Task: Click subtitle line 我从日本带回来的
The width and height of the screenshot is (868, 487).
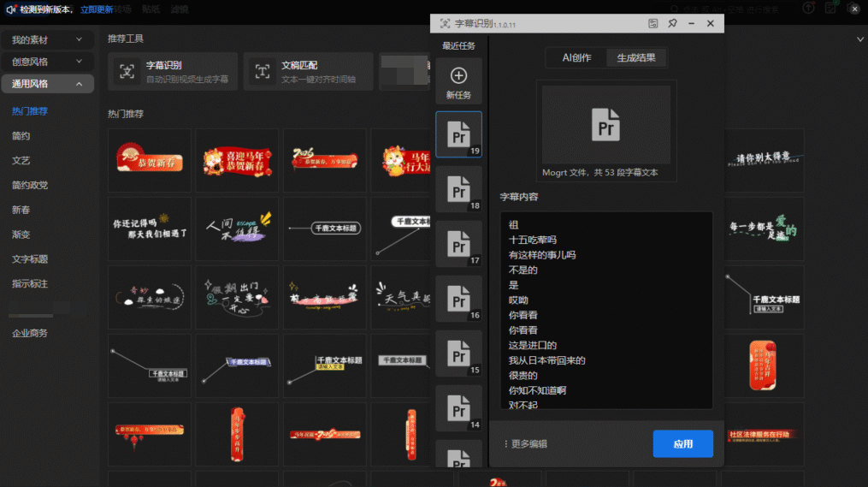Action: click(547, 360)
